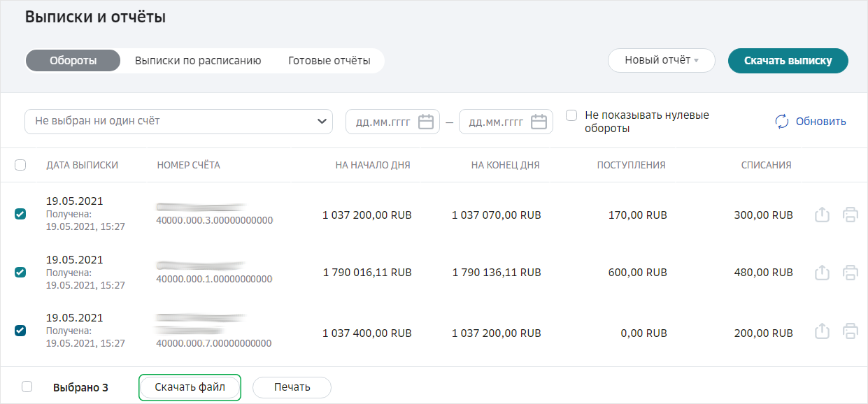Screen dimensions: 868x404
Task: Click 'Списания' column header
Action: coord(767,166)
